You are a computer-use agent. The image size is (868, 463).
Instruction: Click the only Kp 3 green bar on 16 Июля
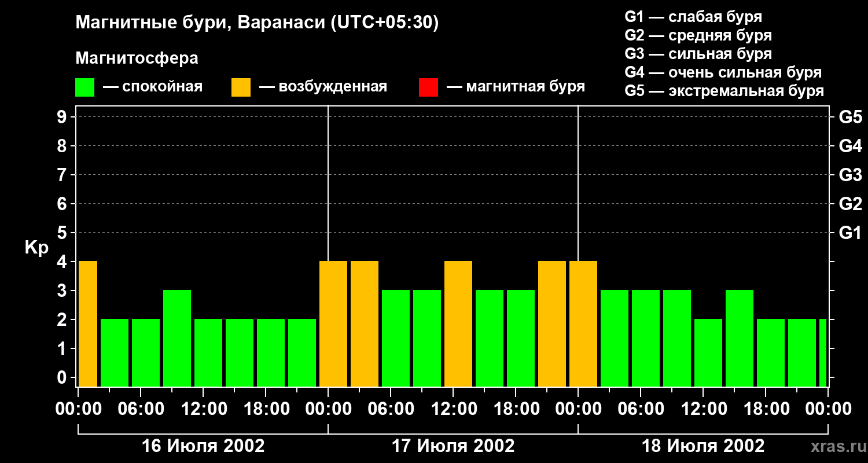point(177,338)
